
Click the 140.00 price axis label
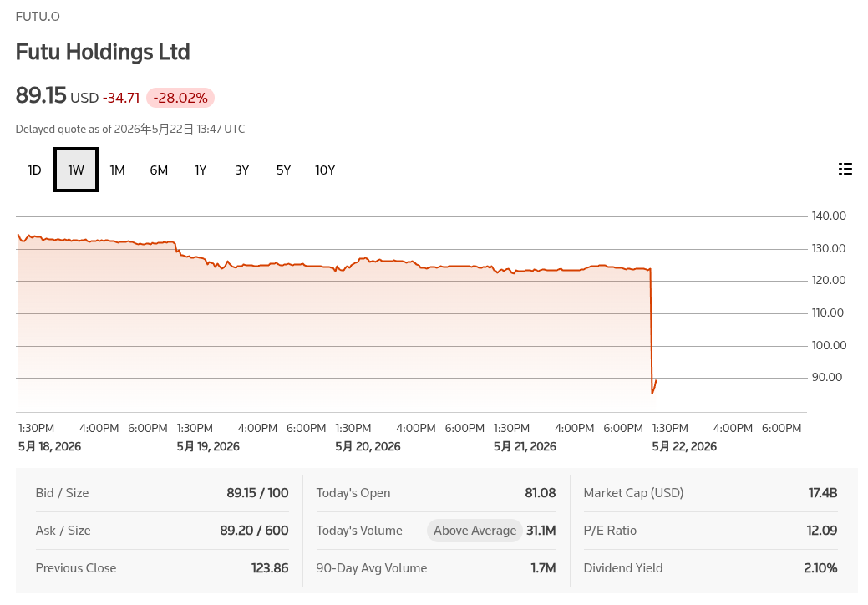coord(829,216)
